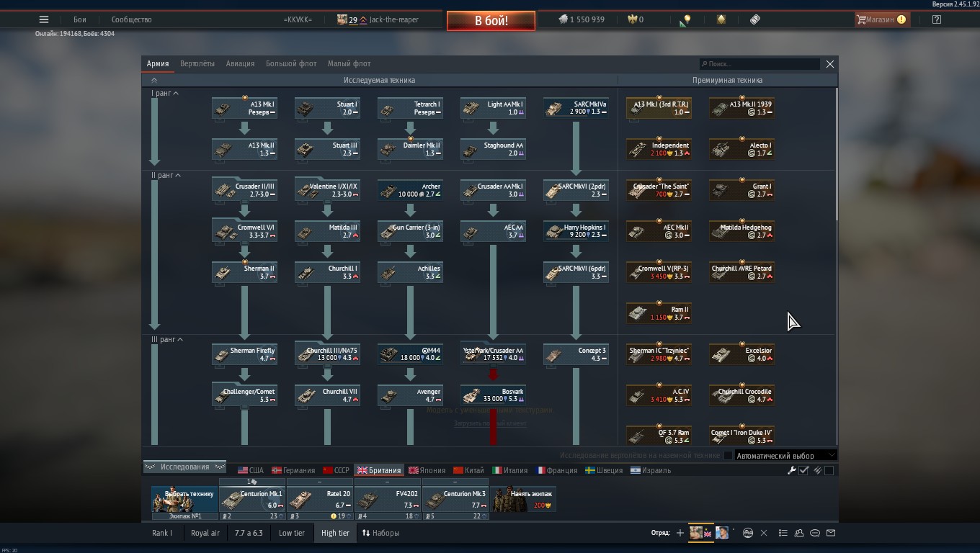Select the Tetrarch I tank card
This screenshot has height=553, width=980.
410,108
